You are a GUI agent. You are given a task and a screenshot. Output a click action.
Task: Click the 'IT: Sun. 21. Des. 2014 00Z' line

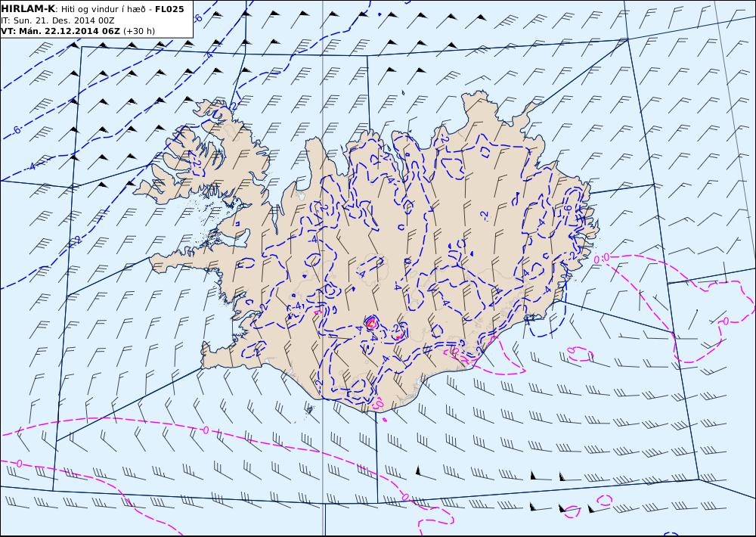[58, 20]
